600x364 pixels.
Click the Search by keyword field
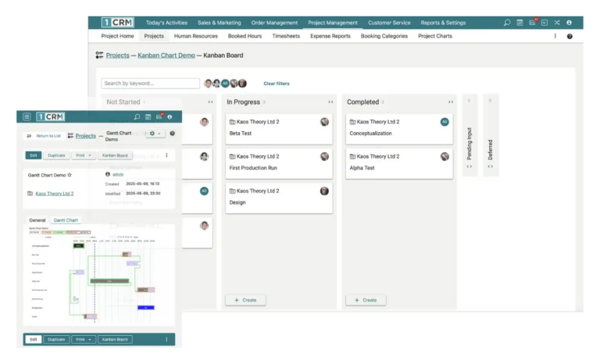[150, 83]
